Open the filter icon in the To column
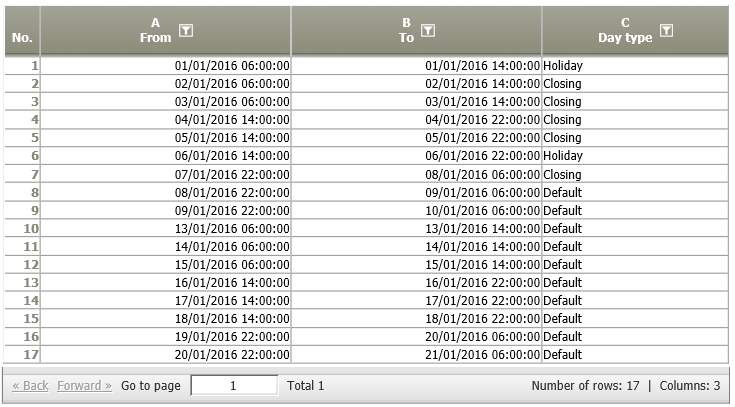Image resolution: width=735 pixels, height=407 pixels. (x=428, y=30)
